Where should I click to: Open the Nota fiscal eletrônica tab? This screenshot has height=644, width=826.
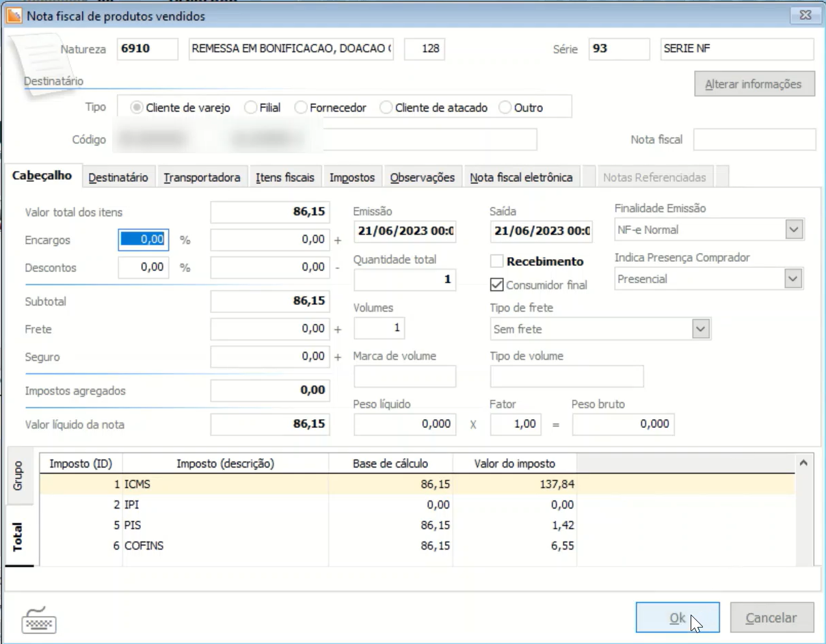(522, 178)
